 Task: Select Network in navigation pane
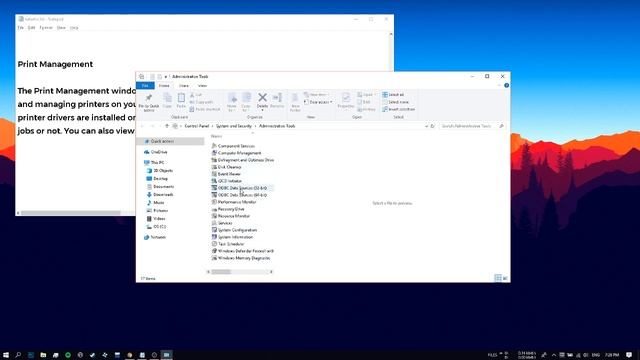pyautogui.click(x=155, y=237)
